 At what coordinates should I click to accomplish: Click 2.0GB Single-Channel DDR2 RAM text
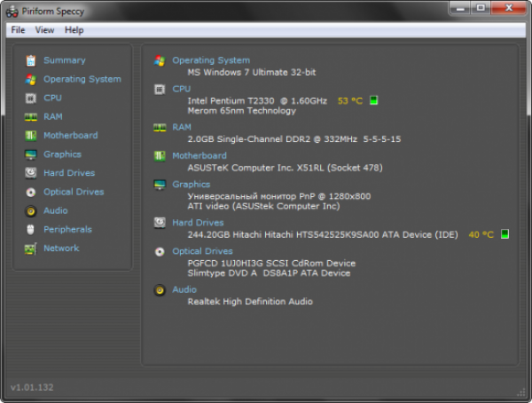(x=294, y=139)
